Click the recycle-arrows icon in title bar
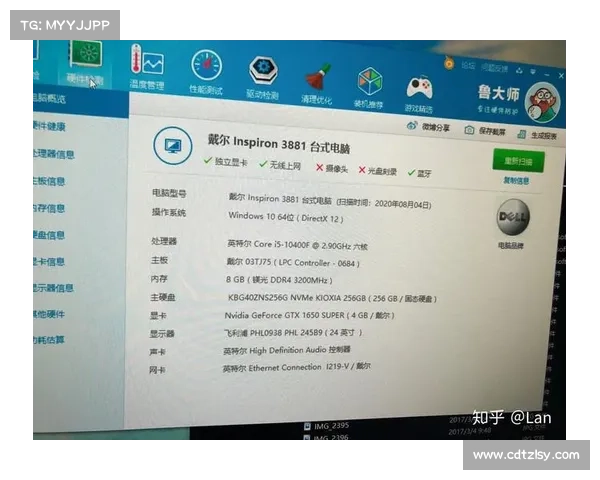Screen dimensions: 600x480 coord(520,70)
